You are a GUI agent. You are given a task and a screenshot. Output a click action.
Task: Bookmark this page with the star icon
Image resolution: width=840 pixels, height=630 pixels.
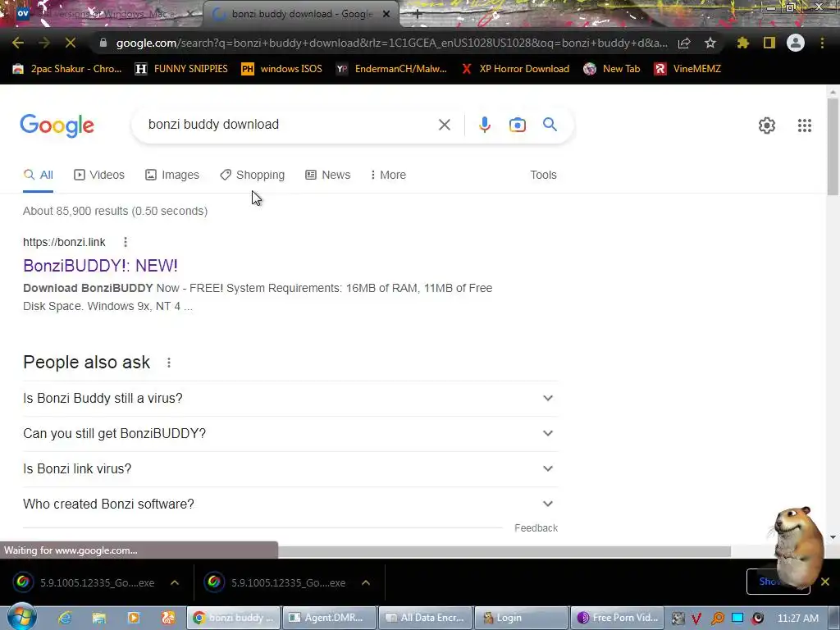pos(710,43)
